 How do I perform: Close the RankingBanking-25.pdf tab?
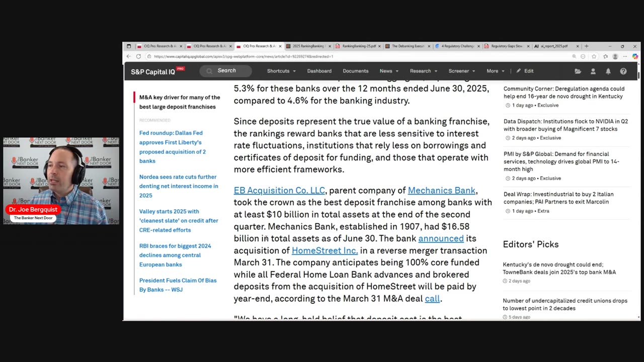pyautogui.click(x=379, y=46)
